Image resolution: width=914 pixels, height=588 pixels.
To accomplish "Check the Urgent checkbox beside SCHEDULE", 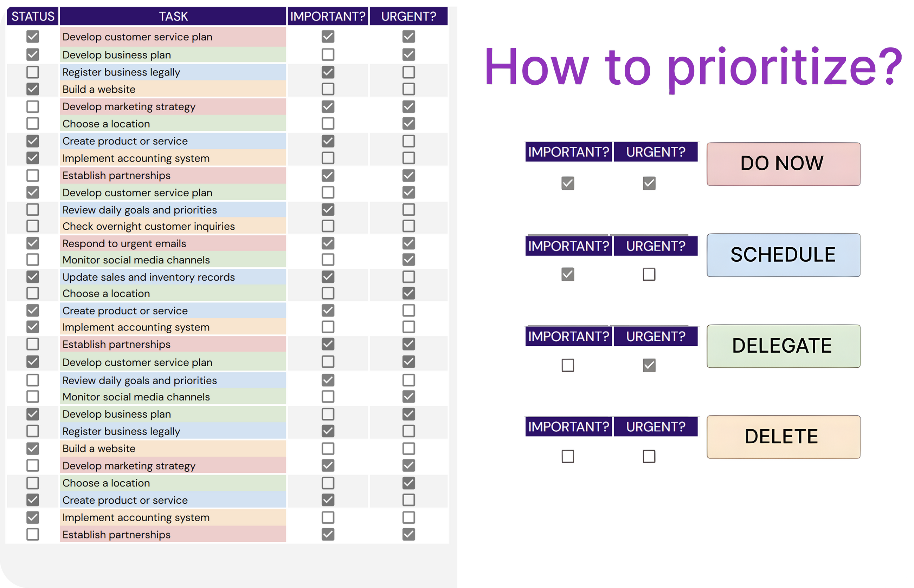I will click(x=649, y=274).
